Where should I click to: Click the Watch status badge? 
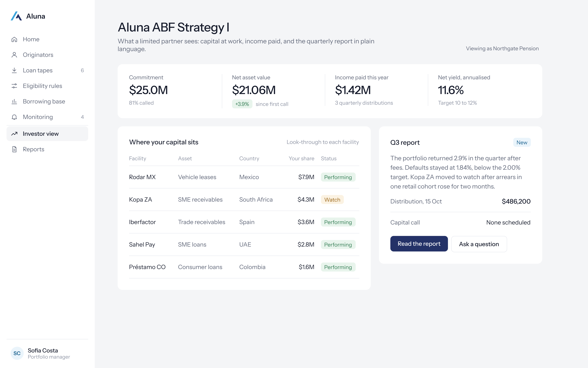(x=332, y=200)
